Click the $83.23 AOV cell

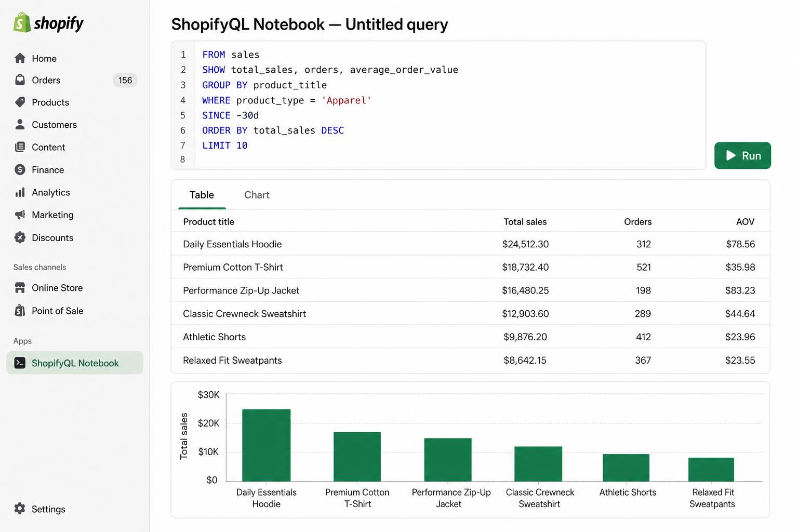pos(740,290)
